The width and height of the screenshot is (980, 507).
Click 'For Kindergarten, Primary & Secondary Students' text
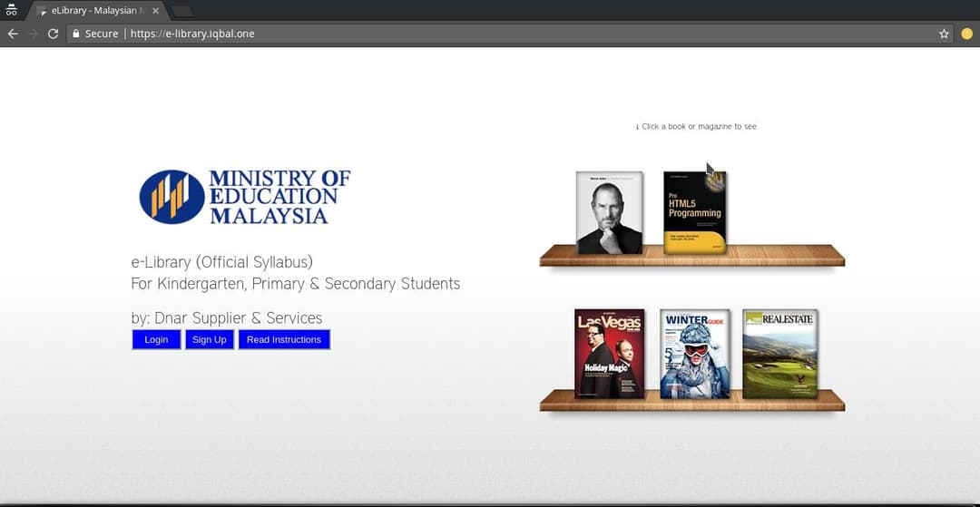[x=296, y=284]
